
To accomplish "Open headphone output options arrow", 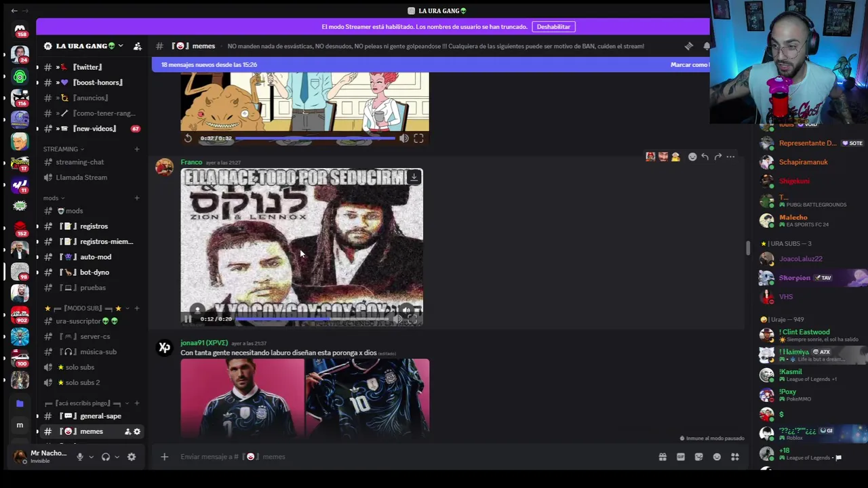I will (x=117, y=457).
